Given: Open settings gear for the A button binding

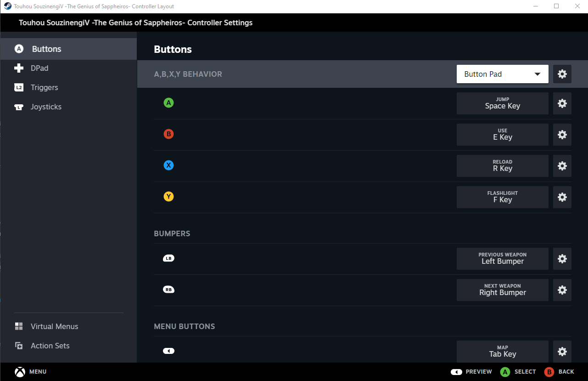Looking at the screenshot, I should (x=562, y=103).
